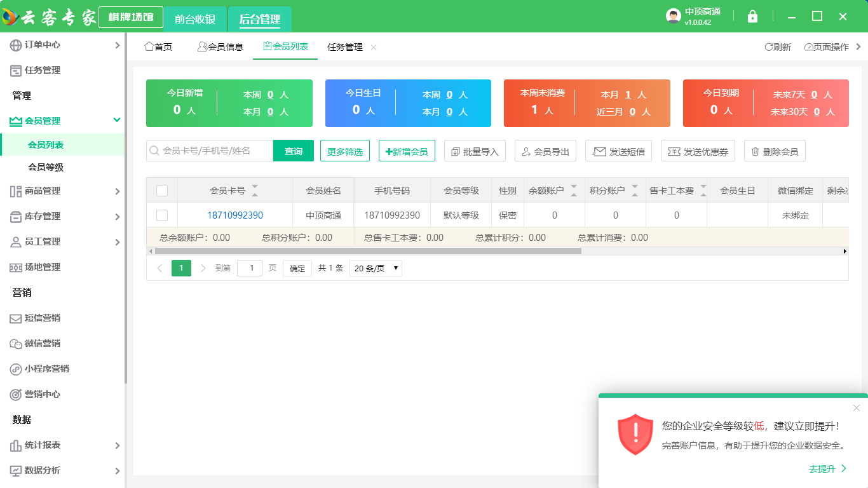
Task: Click the red security shield icon
Action: pyautogui.click(x=635, y=435)
